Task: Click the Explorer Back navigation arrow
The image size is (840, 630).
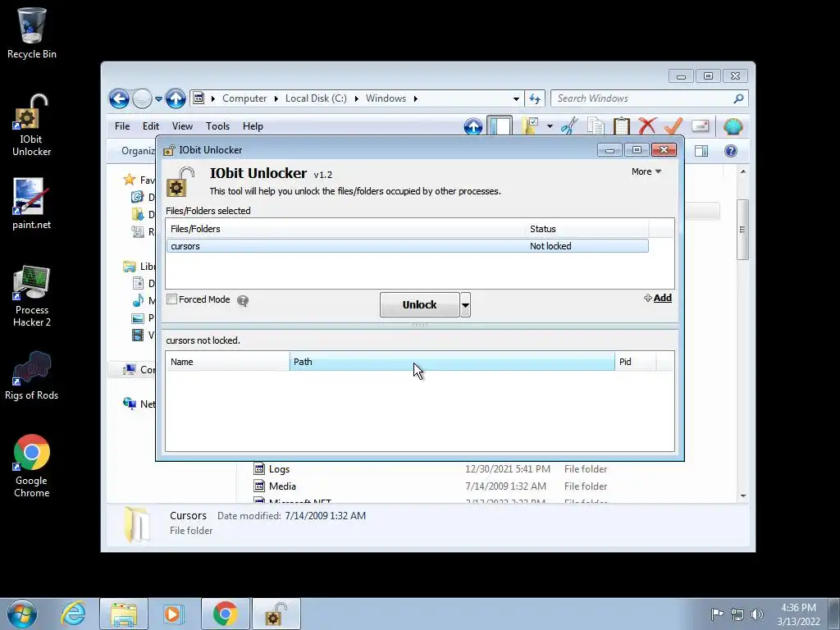Action: point(119,98)
